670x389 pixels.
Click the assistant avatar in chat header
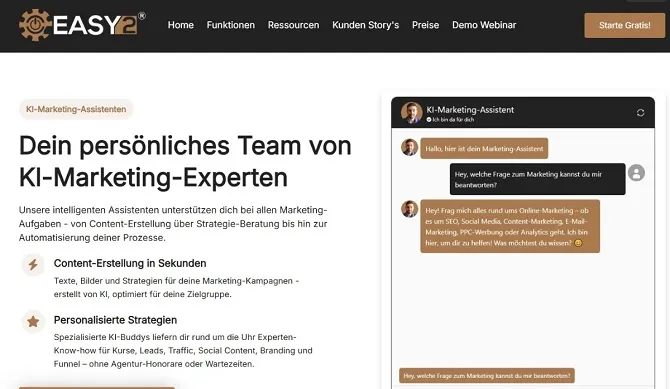pos(411,113)
